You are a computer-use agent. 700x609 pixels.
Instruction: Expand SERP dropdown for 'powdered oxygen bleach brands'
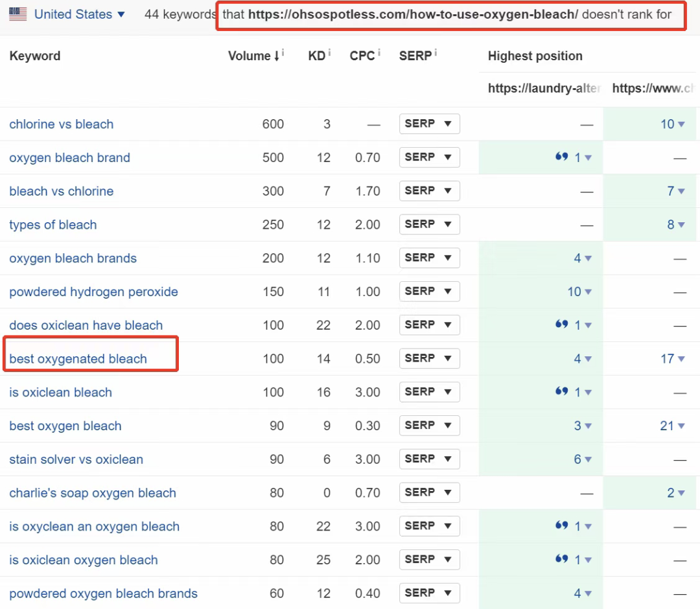tap(429, 593)
